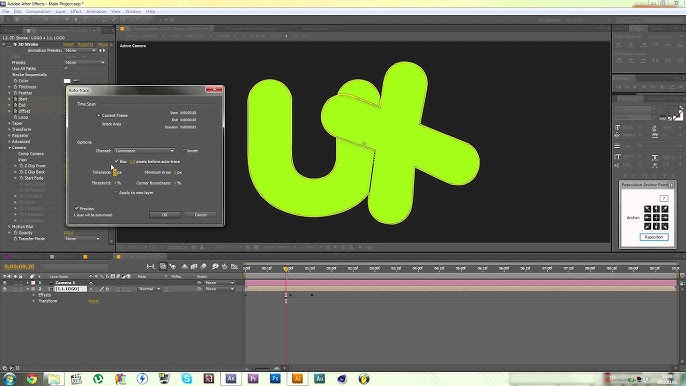The image size is (686, 386).
Task: Select the top-left anchor point icon
Action: click(x=648, y=209)
